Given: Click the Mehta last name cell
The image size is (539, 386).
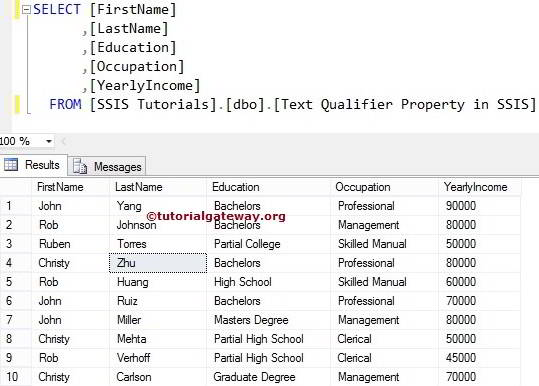Looking at the screenshot, I should point(158,339).
